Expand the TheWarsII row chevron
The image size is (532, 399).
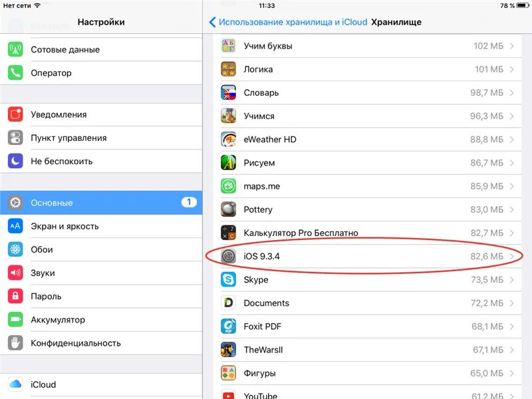coord(512,350)
